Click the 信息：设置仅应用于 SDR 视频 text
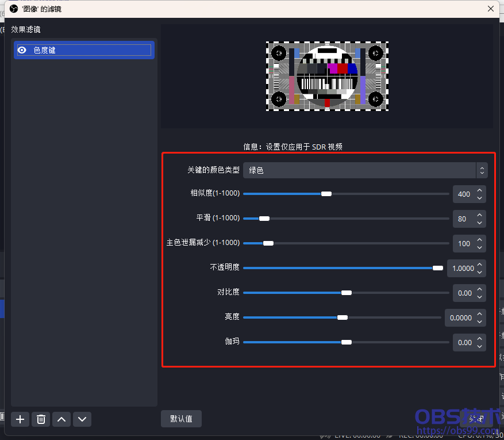Screen dimensions: 504x440 tap(293, 147)
